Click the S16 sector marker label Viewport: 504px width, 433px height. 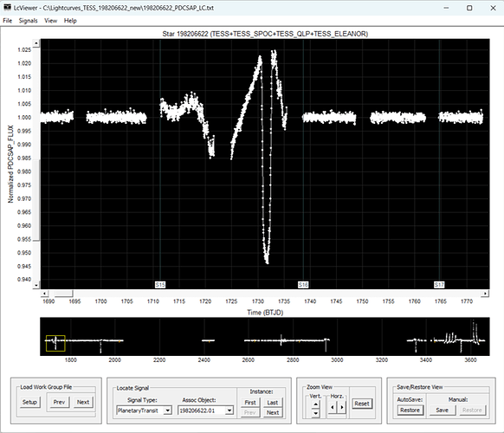pyautogui.click(x=303, y=285)
